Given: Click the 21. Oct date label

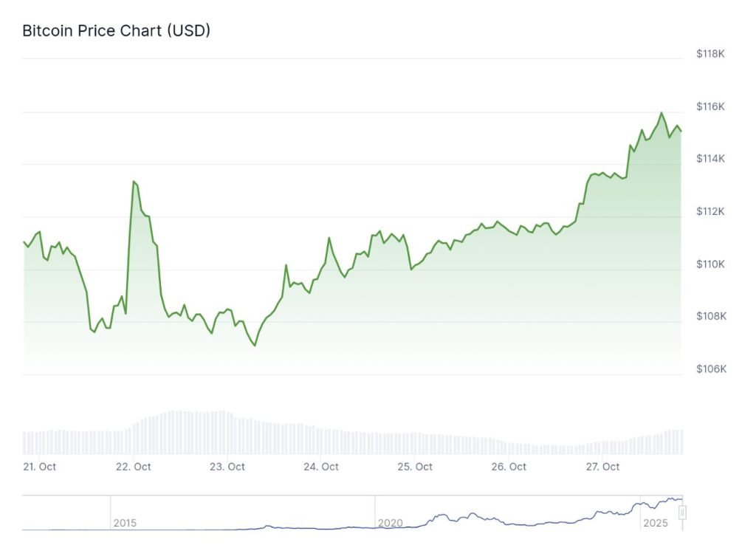Looking at the screenshot, I should [x=39, y=467].
